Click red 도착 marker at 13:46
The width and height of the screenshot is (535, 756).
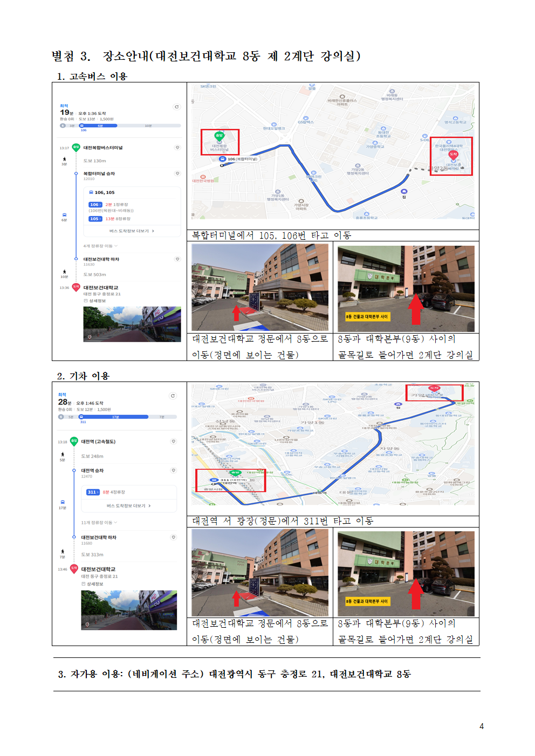74,568
